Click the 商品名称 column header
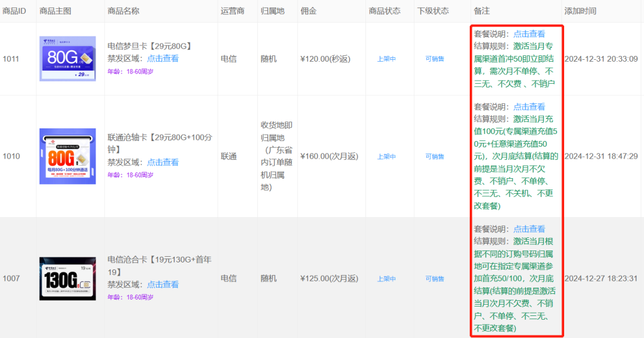 tap(123, 11)
